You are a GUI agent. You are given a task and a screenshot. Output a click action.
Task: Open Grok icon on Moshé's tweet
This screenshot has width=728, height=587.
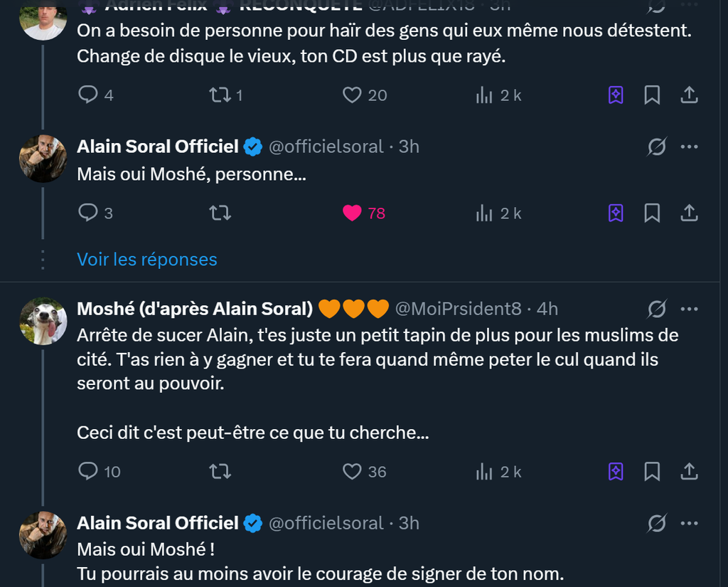[x=656, y=309]
